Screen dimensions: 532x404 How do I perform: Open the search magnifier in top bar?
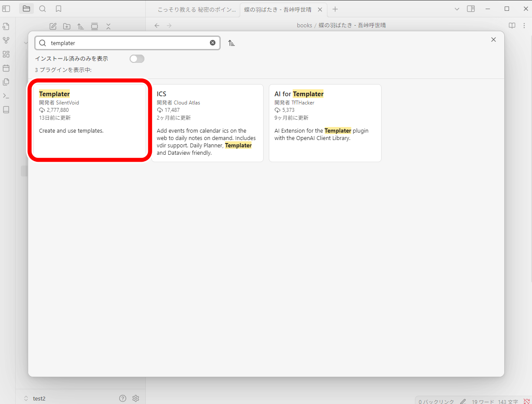tap(42, 9)
